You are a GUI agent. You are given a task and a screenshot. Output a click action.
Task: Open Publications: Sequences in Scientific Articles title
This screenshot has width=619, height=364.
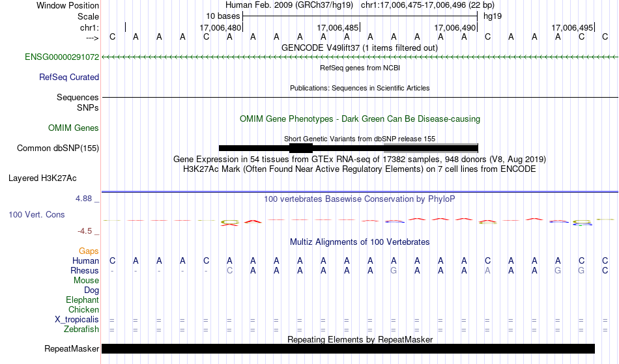coord(360,88)
